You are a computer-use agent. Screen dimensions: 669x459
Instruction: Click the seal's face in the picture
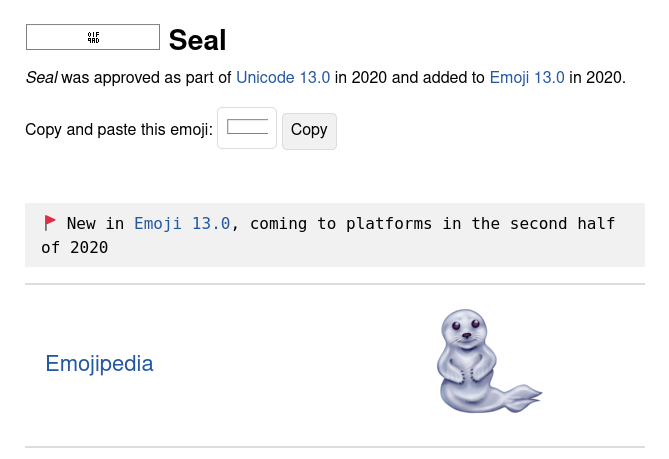point(465,329)
